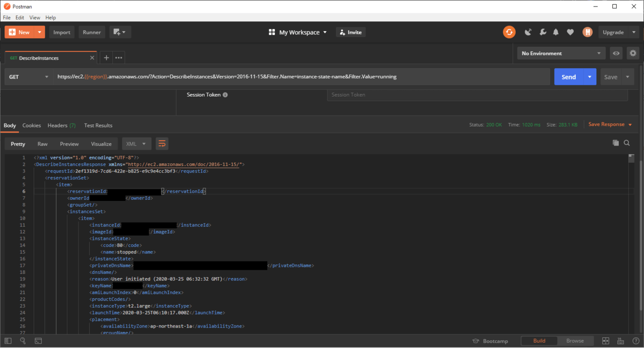Image resolution: width=644 pixels, height=348 pixels.
Task: Open the Runner
Action: click(92, 32)
